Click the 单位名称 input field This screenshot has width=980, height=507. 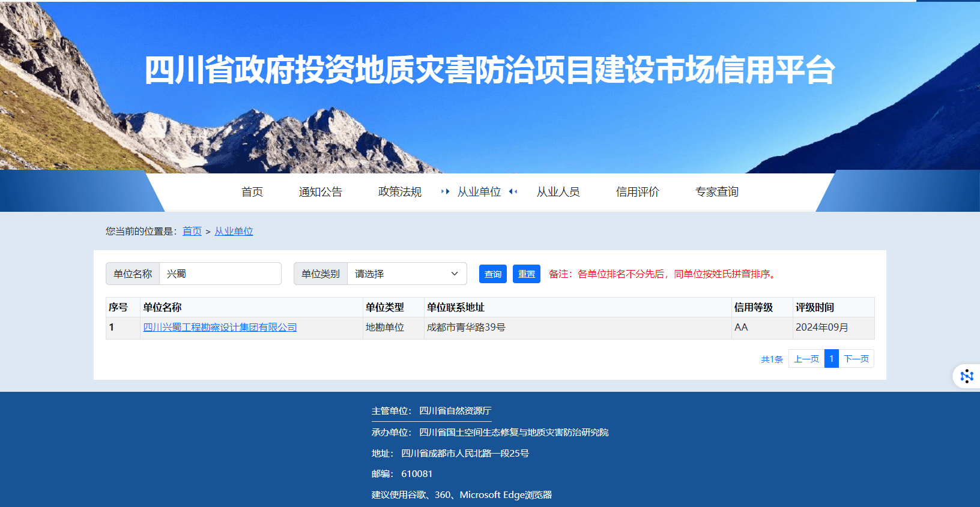(220, 274)
